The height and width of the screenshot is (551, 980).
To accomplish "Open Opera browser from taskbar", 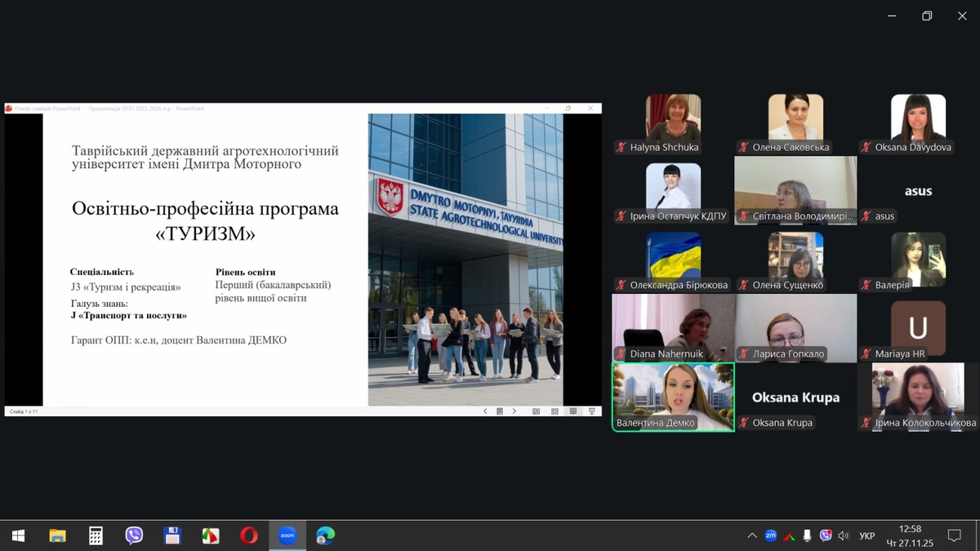I will point(249,535).
